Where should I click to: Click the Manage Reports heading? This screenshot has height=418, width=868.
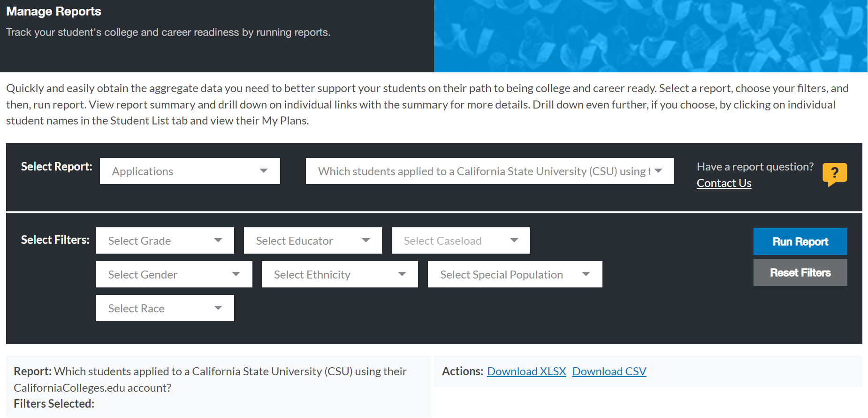coord(53,11)
